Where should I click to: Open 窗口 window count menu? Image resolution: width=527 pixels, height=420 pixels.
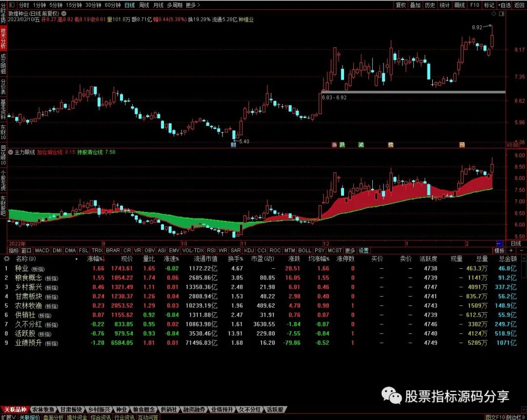coord(26,250)
